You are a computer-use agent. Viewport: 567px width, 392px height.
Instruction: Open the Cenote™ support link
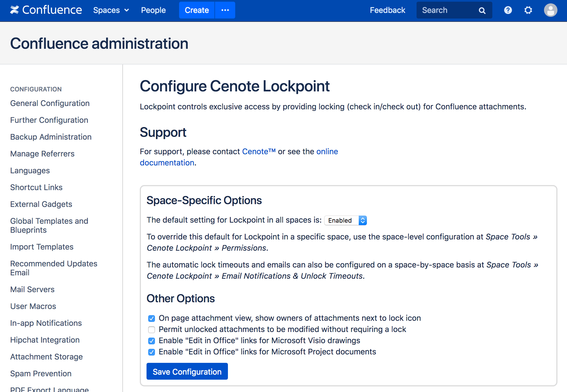[x=259, y=151]
